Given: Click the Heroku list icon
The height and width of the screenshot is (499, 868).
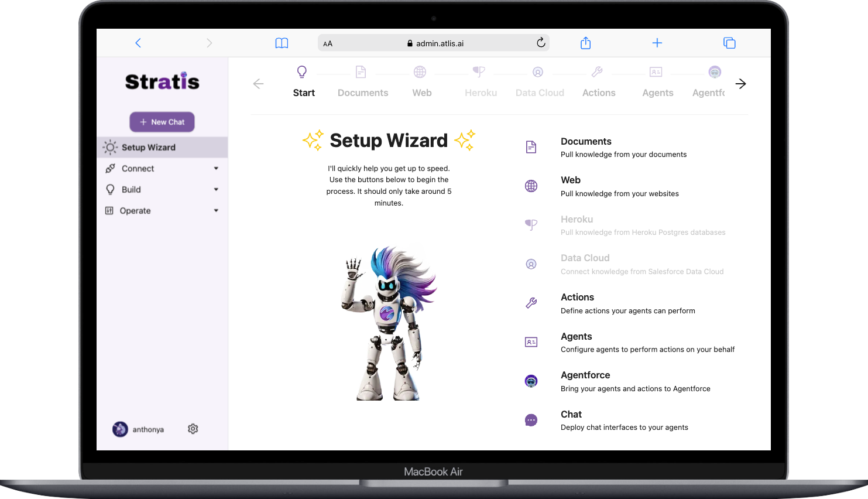Looking at the screenshot, I should [x=531, y=225].
